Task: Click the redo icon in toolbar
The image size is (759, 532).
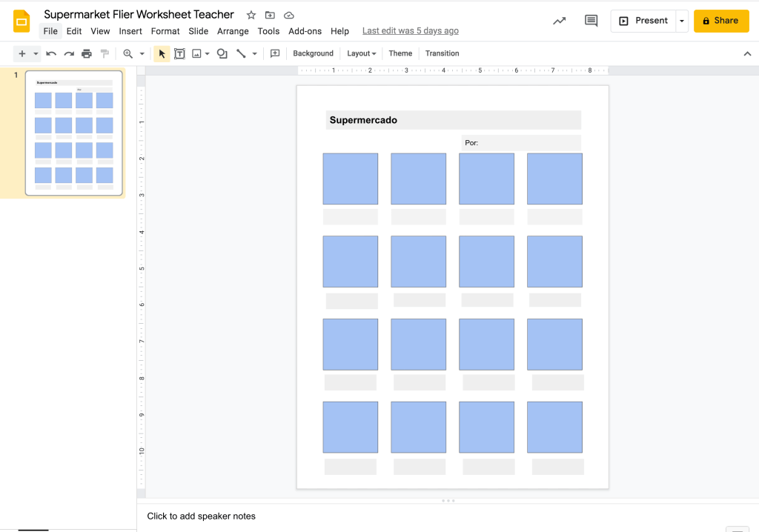Action: pos(69,53)
